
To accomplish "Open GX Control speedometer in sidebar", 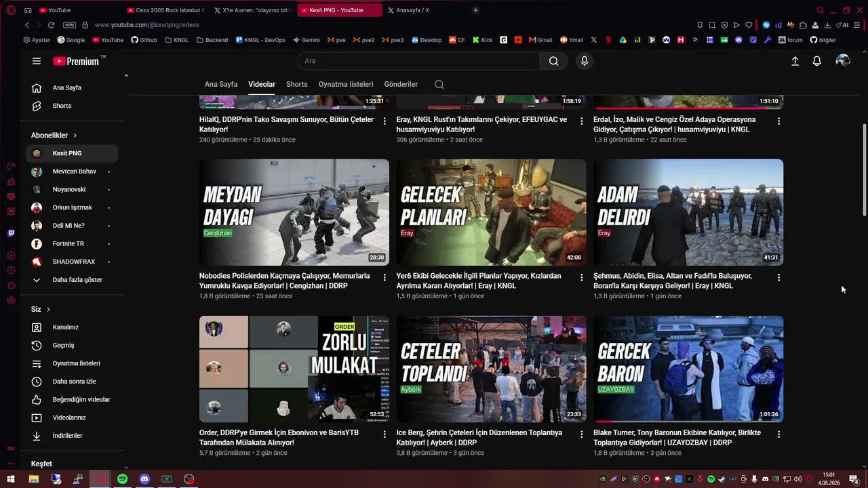I will pos(11,167).
